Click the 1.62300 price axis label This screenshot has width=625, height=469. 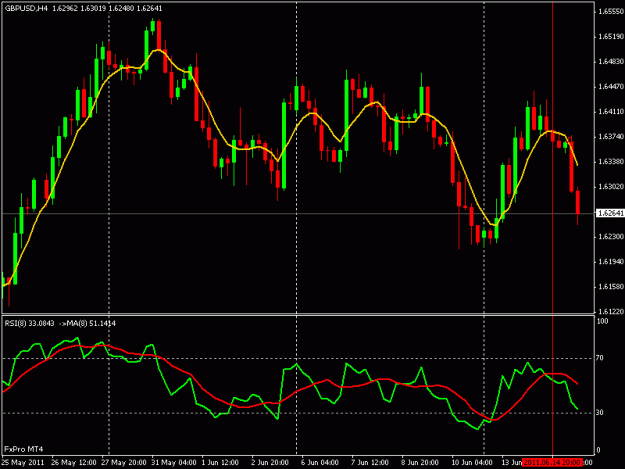click(x=611, y=237)
